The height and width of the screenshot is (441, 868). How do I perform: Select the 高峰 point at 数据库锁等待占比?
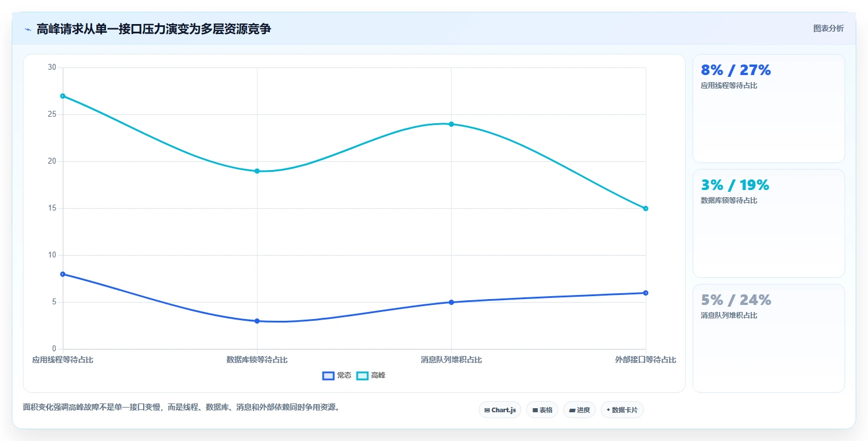point(257,171)
